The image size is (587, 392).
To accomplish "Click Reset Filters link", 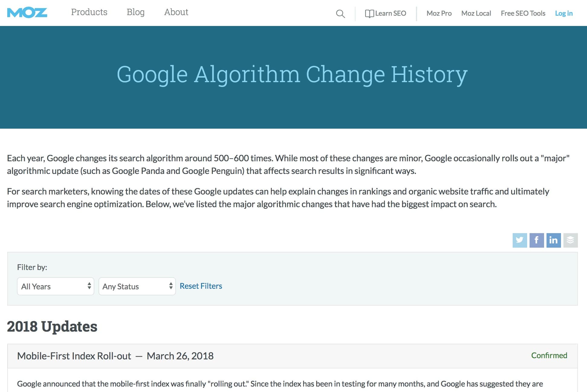I will [201, 286].
